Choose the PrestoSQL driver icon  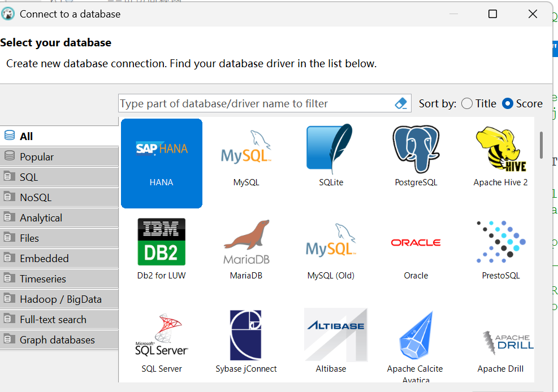(x=501, y=242)
